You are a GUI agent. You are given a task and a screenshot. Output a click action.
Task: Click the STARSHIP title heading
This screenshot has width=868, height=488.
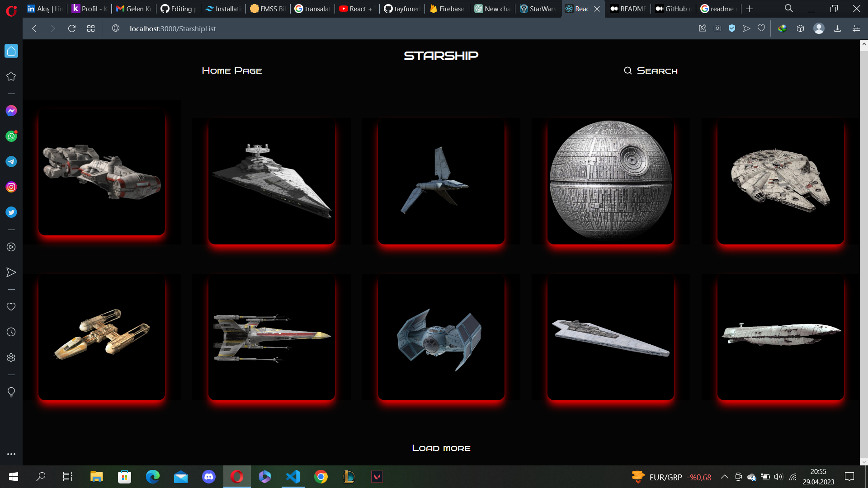click(441, 56)
